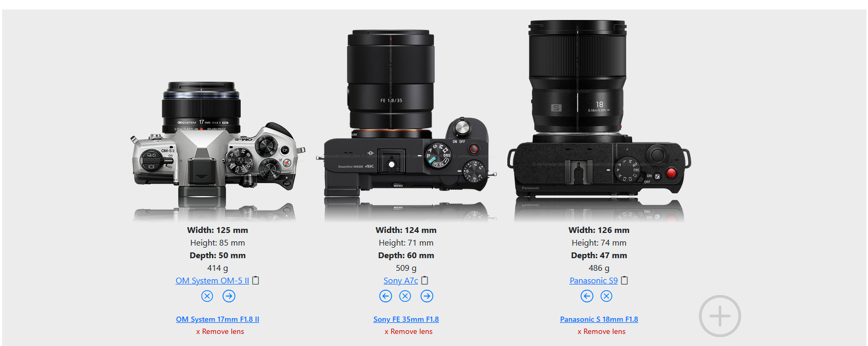The height and width of the screenshot is (346, 868).
Task: Open OM System 17mm F1.8 II lens link
Action: 218,319
